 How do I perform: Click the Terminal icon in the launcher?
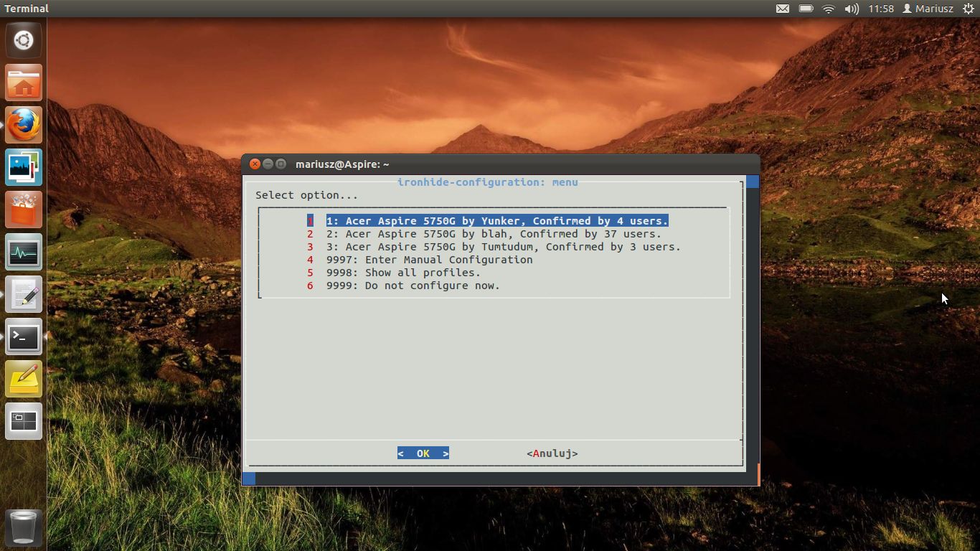(x=24, y=336)
